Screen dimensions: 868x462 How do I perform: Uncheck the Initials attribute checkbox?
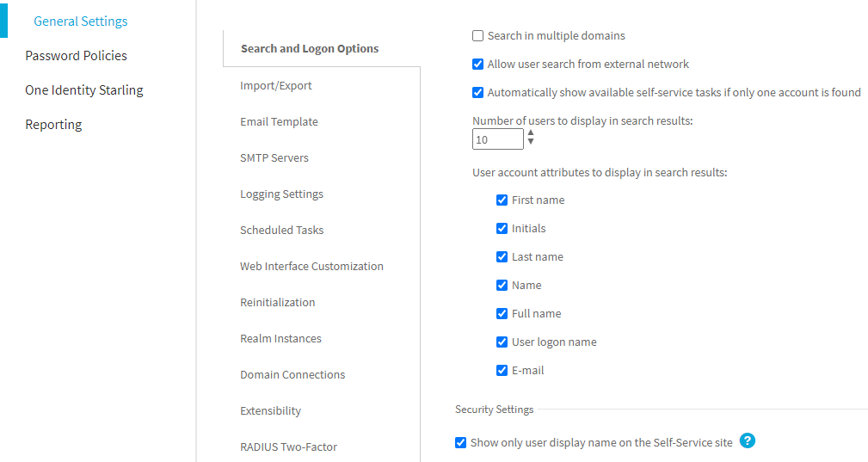click(x=502, y=229)
